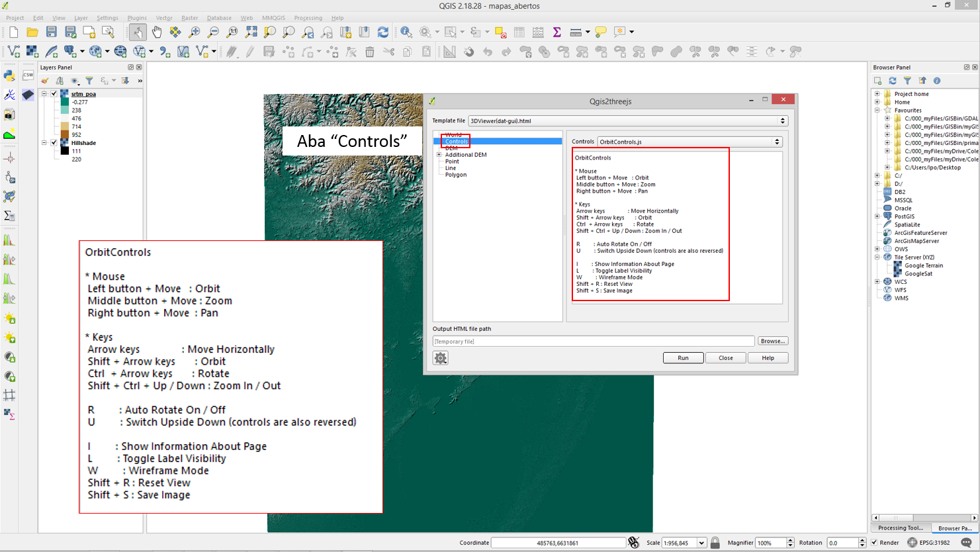Expand the Additional DEM tree item

point(439,155)
